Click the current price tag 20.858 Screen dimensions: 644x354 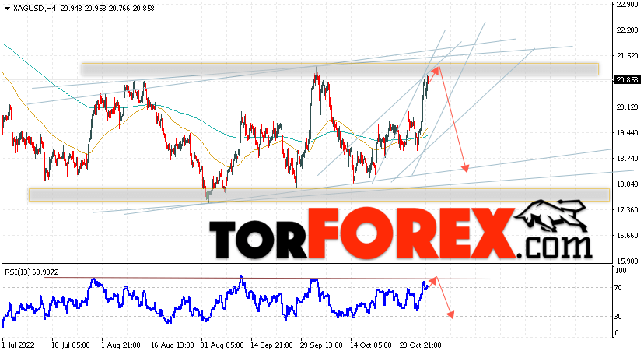[x=627, y=80]
